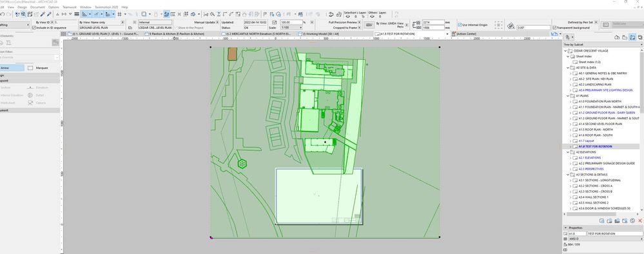Open the Teamwork menu

click(70, 7)
